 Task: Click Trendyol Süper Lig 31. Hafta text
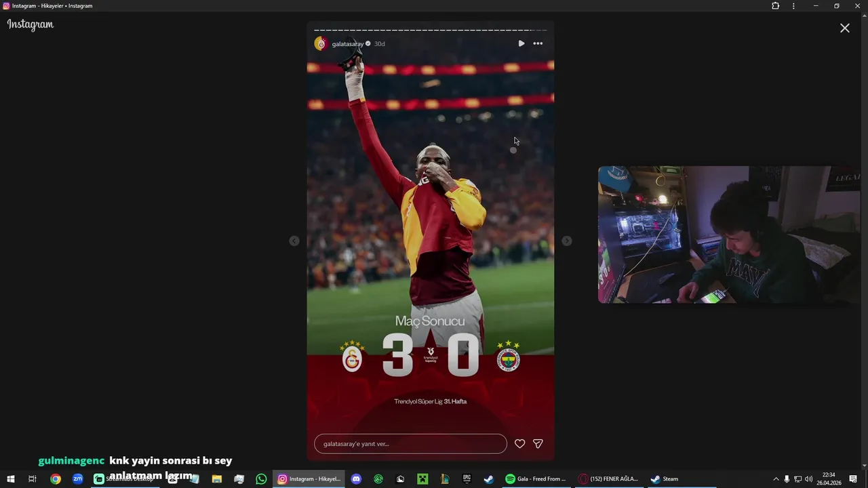pyautogui.click(x=430, y=401)
